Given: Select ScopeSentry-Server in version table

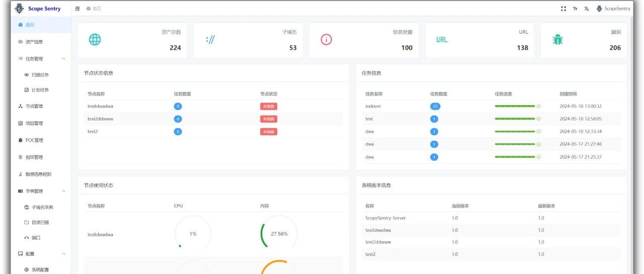Looking at the screenshot, I should [385, 218].
